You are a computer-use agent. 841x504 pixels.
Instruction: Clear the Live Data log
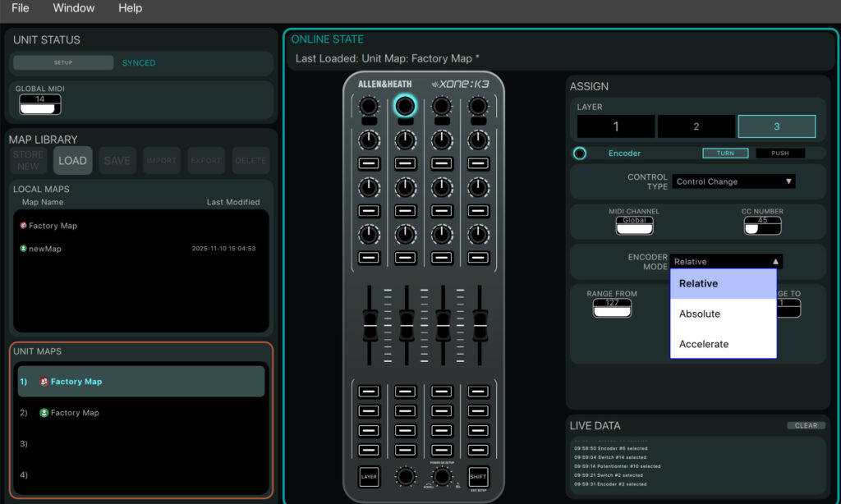806,425
